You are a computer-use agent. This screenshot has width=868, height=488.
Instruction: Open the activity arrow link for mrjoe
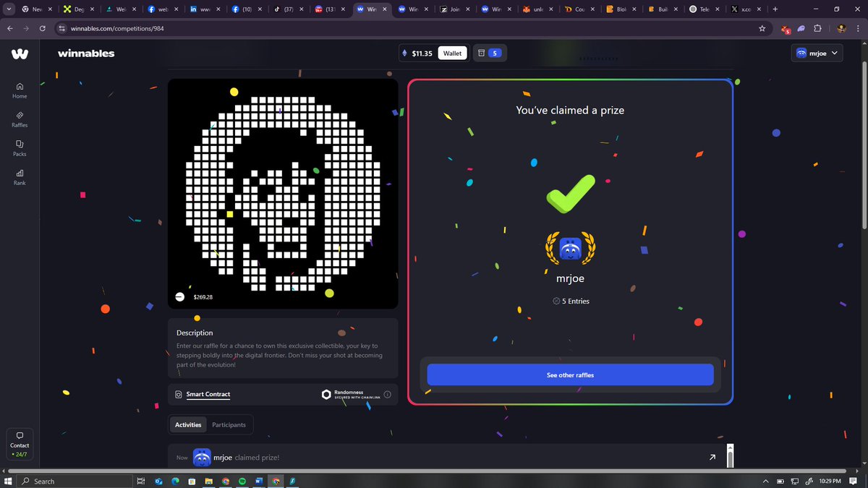coord(712,457)
